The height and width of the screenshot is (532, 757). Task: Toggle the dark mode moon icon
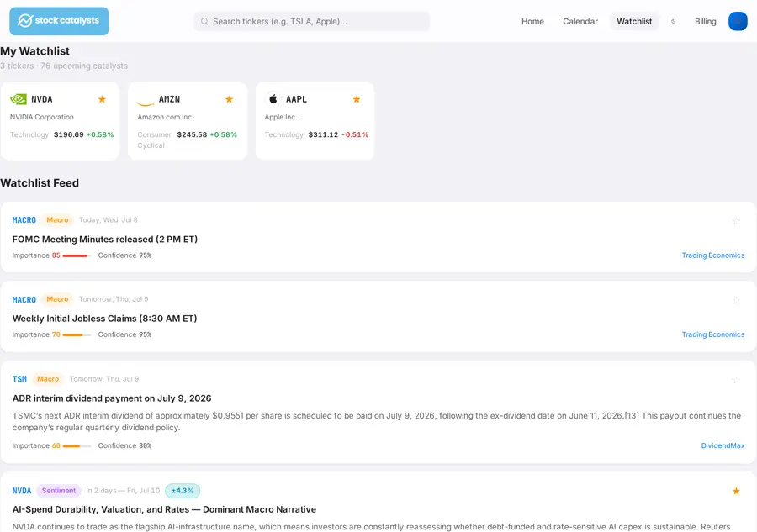673,21
